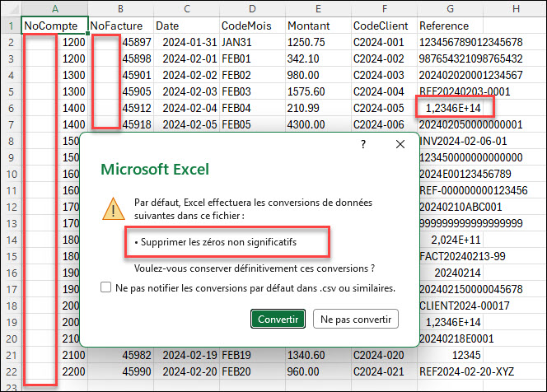Screen dimensions: 547x392
Task: Click the CodeClient header cell
Action: pos(384,26)
